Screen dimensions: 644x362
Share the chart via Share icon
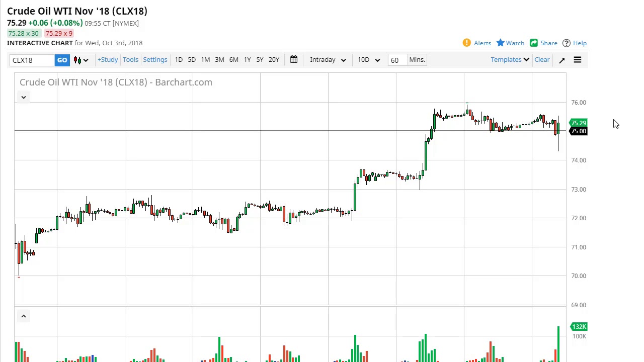click(x=534, y=43)
